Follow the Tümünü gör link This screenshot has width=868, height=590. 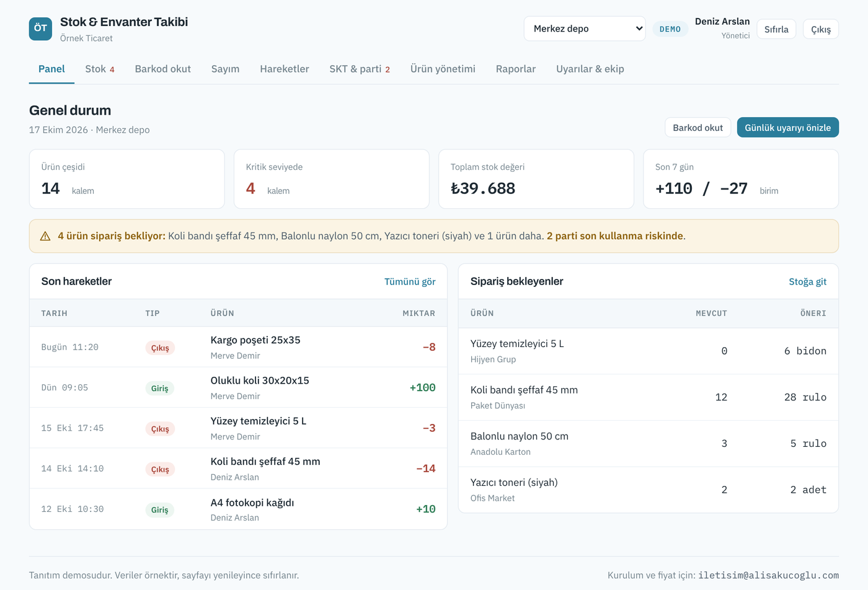pos(410,281)
